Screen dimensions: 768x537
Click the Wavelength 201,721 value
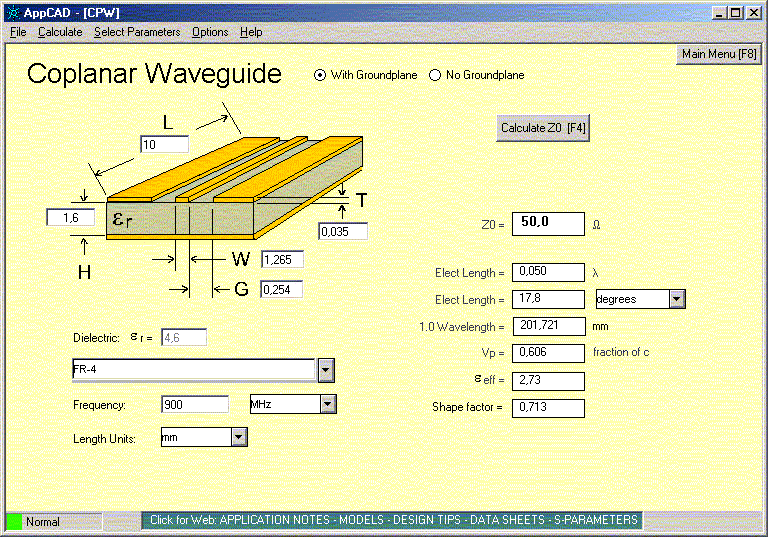click(x=549, y=326)
